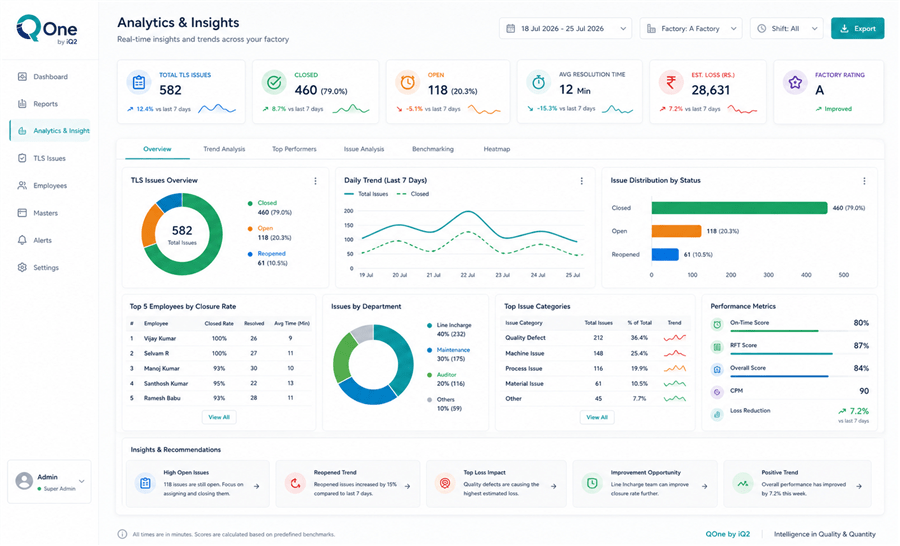Image resolution: width=900 pixels, height=546 pixels.
Task: Toggle Total Issues legend in Daily Trend
Action: click(x=366, y=194)
